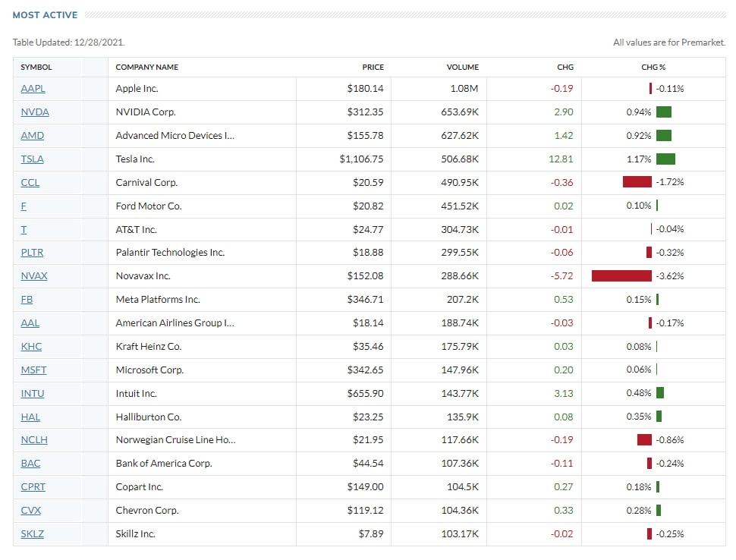Screen dimensions: 736x560
Task: Click the TSLA ticker link
Action: [32, 159]
